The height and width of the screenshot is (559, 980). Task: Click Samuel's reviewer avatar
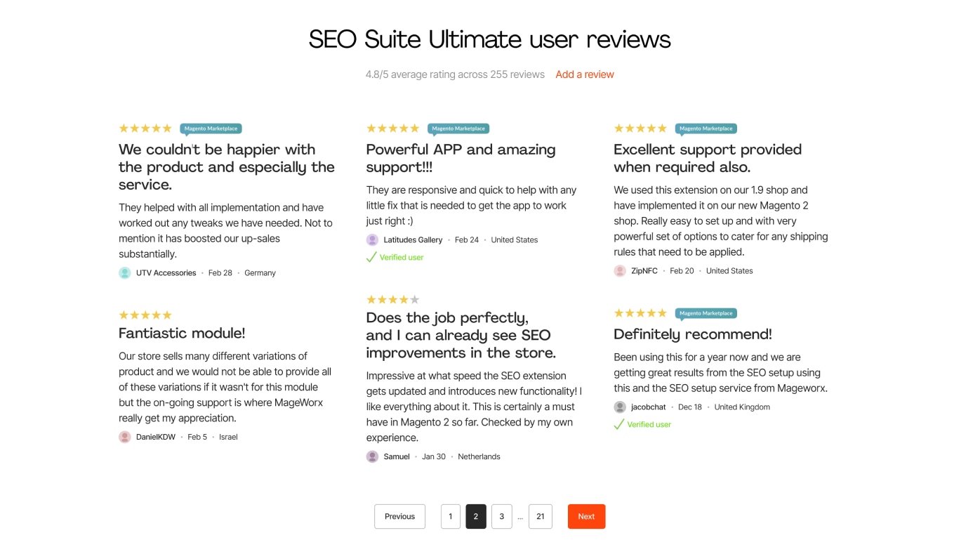(371, 456)
